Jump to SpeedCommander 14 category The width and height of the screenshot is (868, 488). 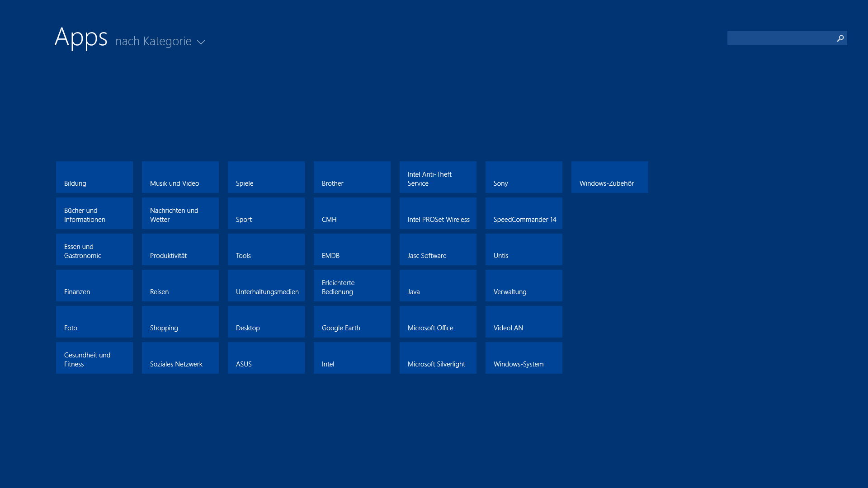click(x=524, y=213)
